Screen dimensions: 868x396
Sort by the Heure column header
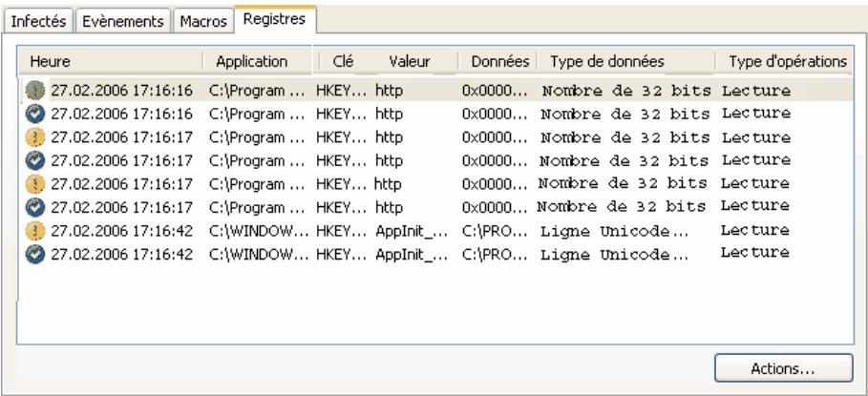[110, 61]
